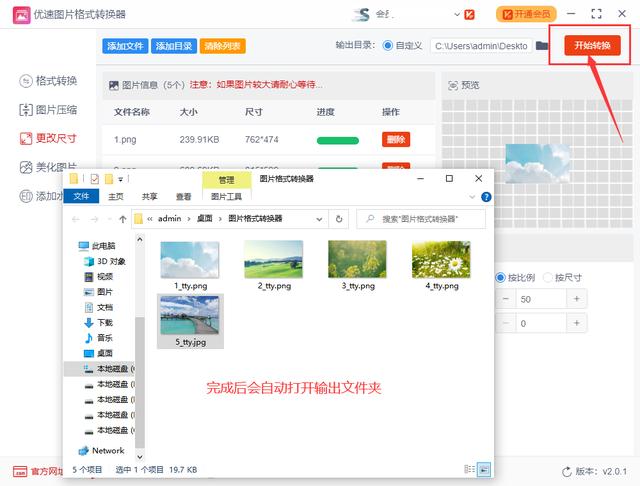
Task: Click the 添加文件 button
Action: 126,46
